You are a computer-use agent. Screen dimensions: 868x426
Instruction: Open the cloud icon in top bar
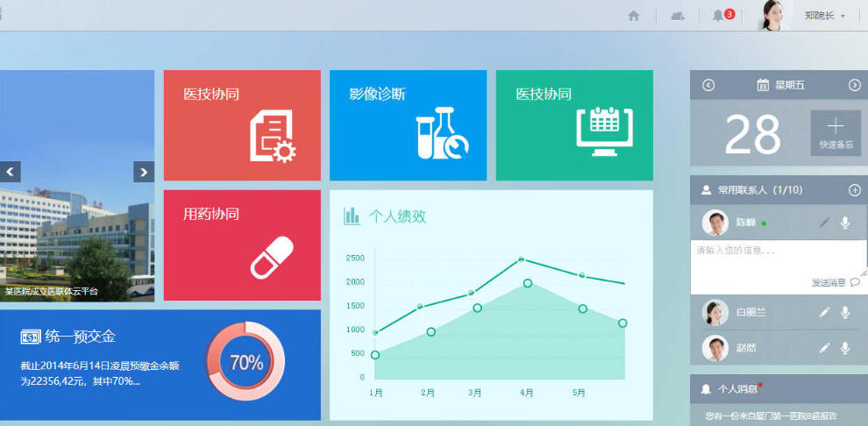click(x=678, y=16)
